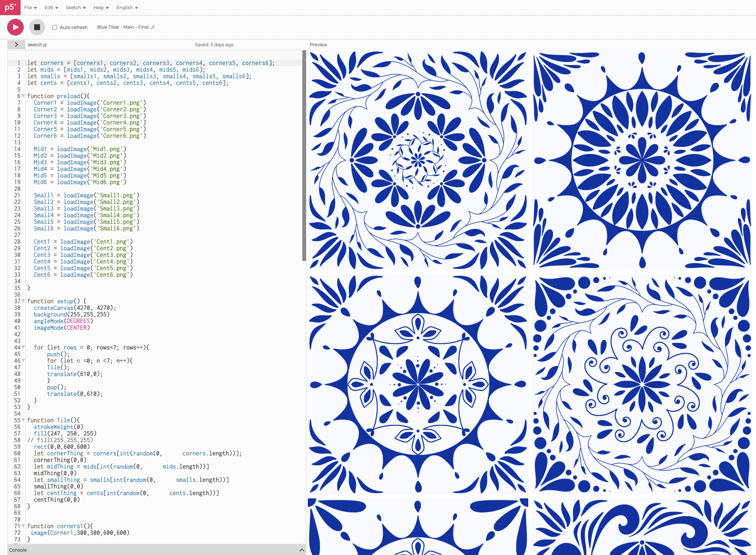Fold the preload function at line 6

[23, 96]
